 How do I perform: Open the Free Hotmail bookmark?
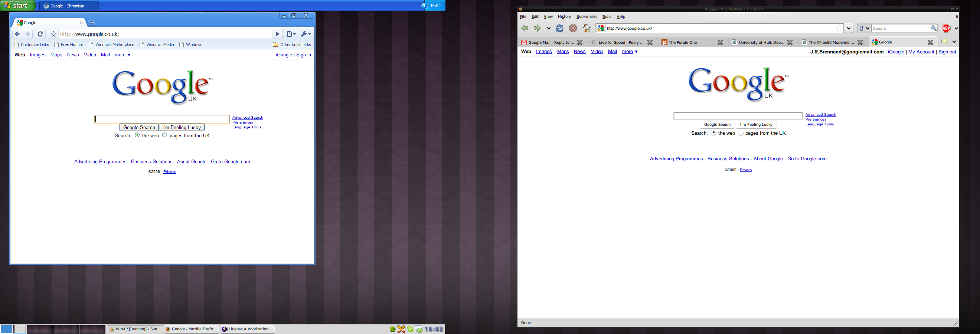tap(69, 45)
